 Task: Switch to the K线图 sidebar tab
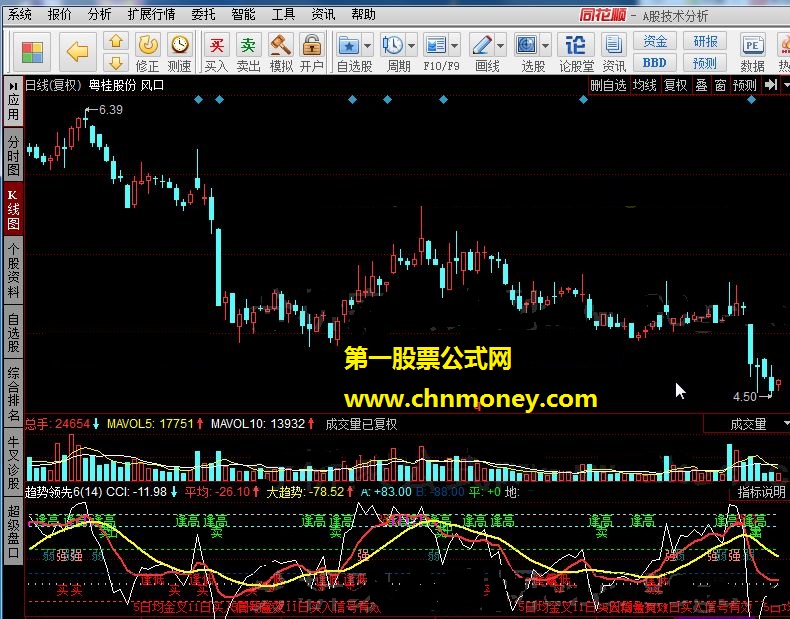[13, 209]
